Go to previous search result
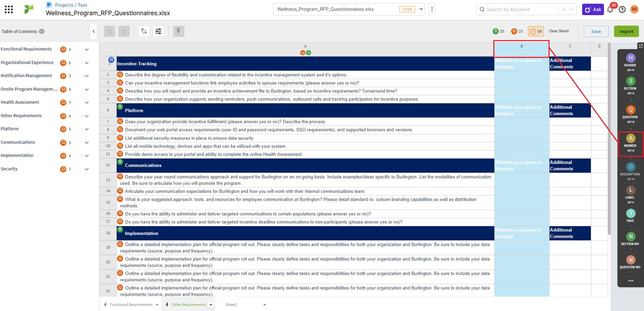The width and height of the screenshot is (644, 311). click(x=564, y=9)
